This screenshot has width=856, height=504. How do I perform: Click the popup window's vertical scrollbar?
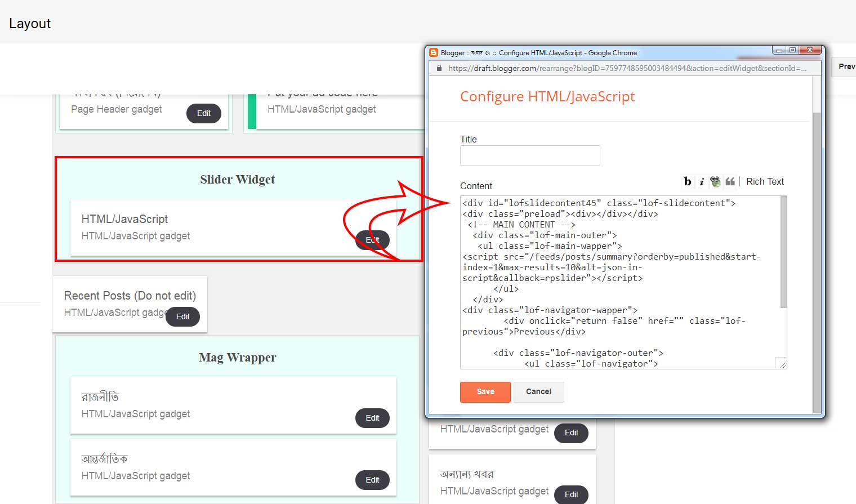tap(817, 262)
